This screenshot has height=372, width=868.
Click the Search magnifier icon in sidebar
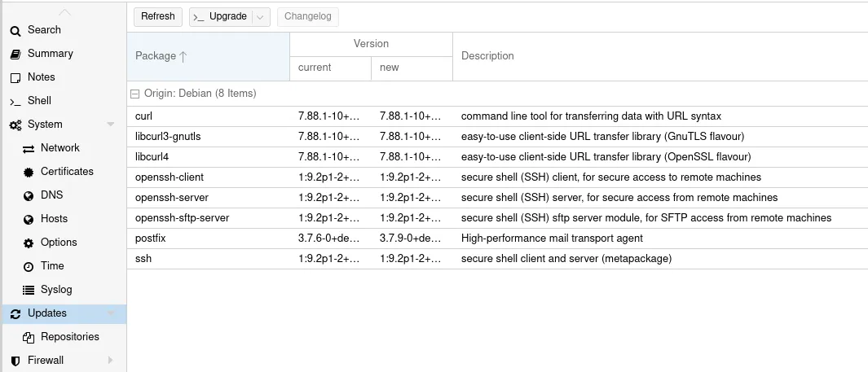[x=15, y=30]
